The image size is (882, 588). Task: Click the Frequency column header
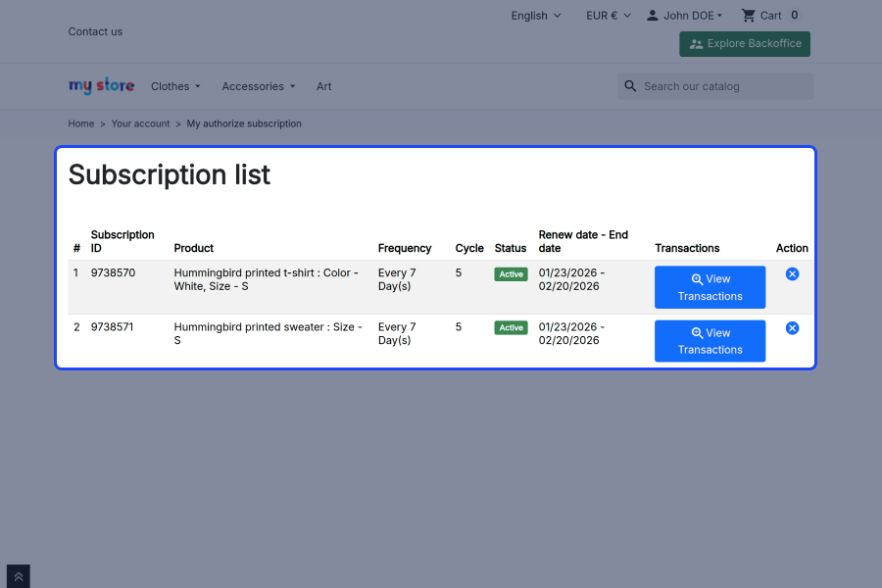(x=405, y=248)
